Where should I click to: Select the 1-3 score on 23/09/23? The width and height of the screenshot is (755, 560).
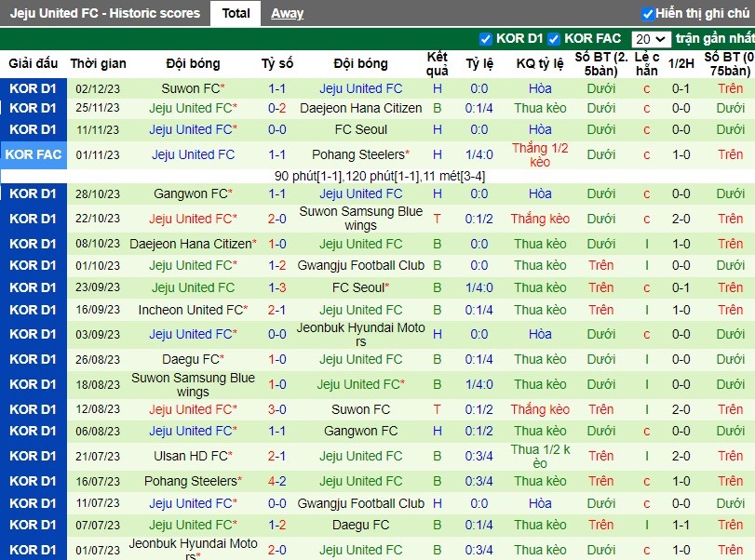point(276,287)
